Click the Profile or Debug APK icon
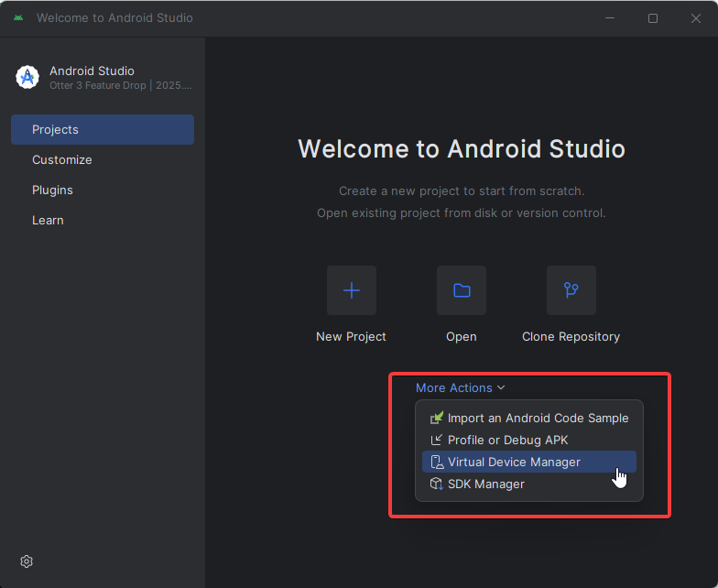The width and height of the screenshot is (718, 588). pyautogui.click(x=436, y=440)
